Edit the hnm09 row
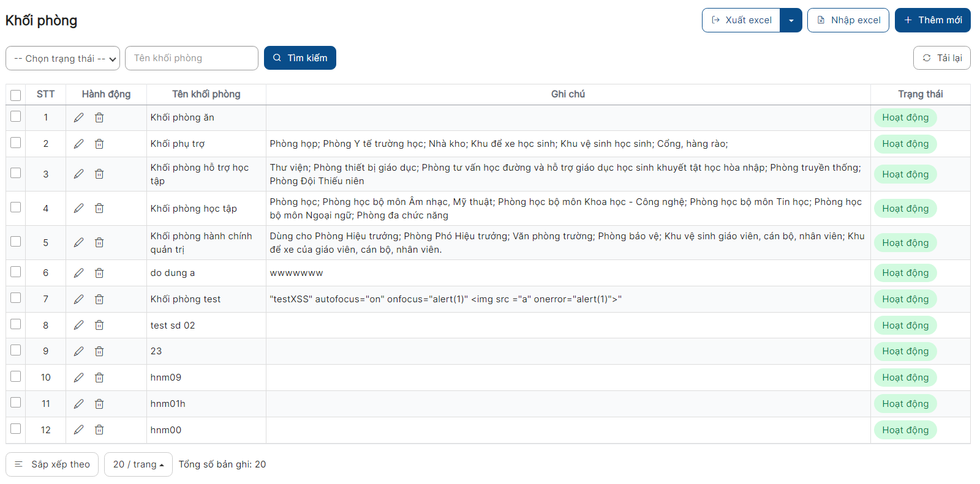The width and height of the screenshot is (980, 484). pos(78,378)
